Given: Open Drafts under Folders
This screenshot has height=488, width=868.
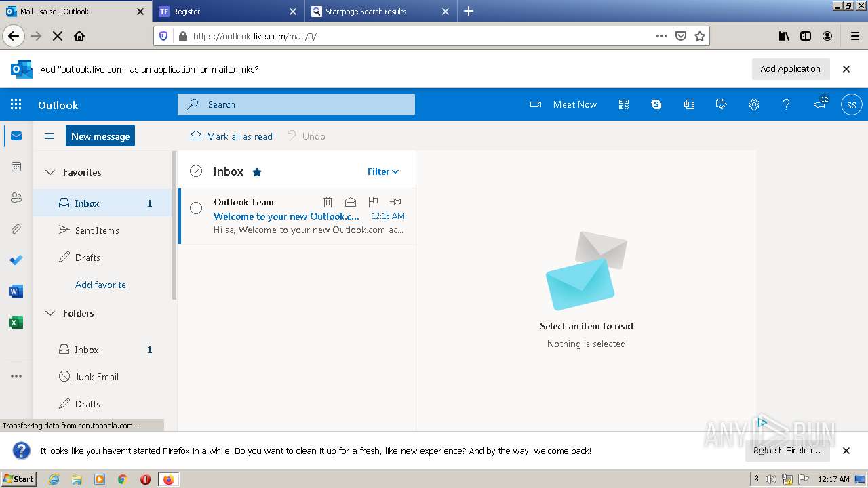Looking at the screenshot, I should pyautogui.click(x=102, y=404).
